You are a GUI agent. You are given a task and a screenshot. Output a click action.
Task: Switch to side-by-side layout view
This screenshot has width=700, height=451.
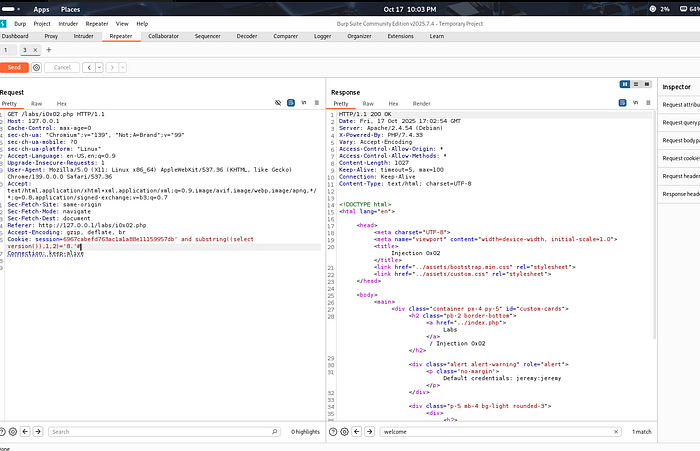tap(625, 84)
